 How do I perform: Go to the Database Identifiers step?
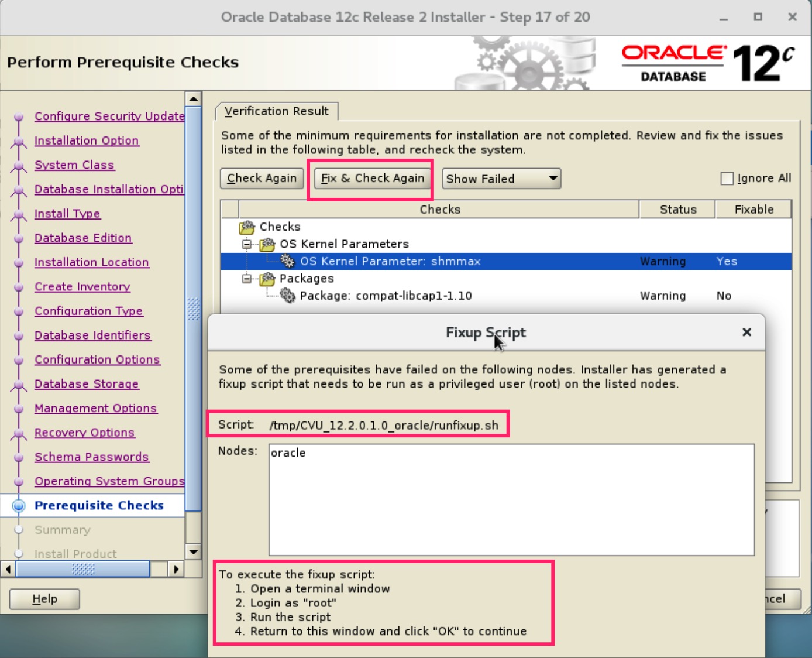92,335
